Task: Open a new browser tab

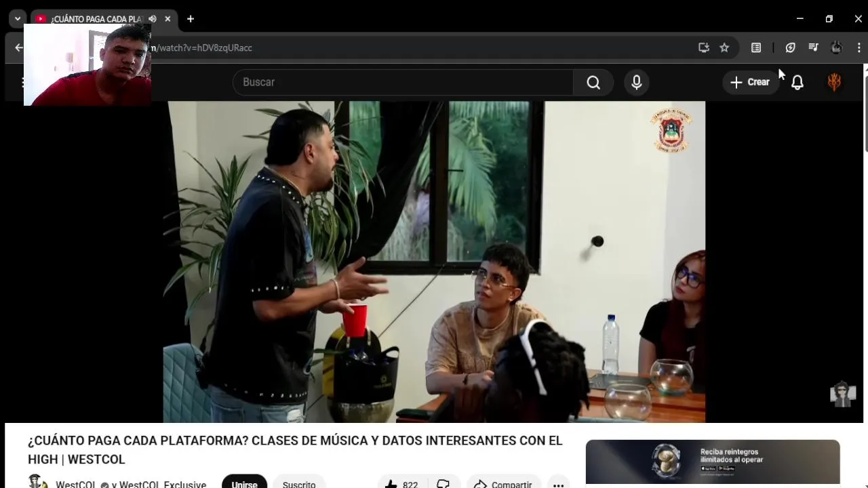Action: (191, 19)
